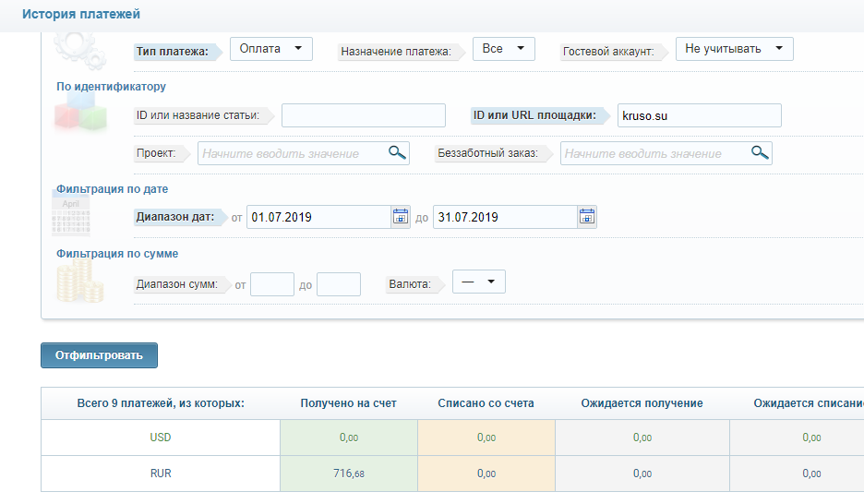The image size is (864, 504).
Task: Open calendar picker for end date
Action: point(587,217)
